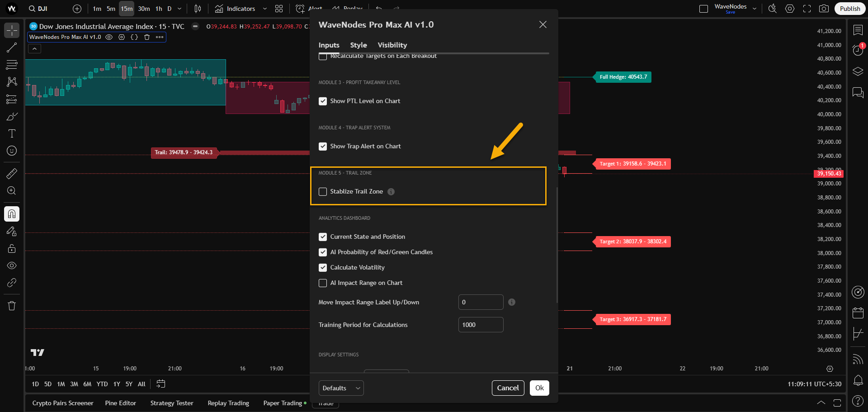The height and width of the screenshot is (412, 868).
Task: Select the ruler measurement tool
Action: point(11,173)
